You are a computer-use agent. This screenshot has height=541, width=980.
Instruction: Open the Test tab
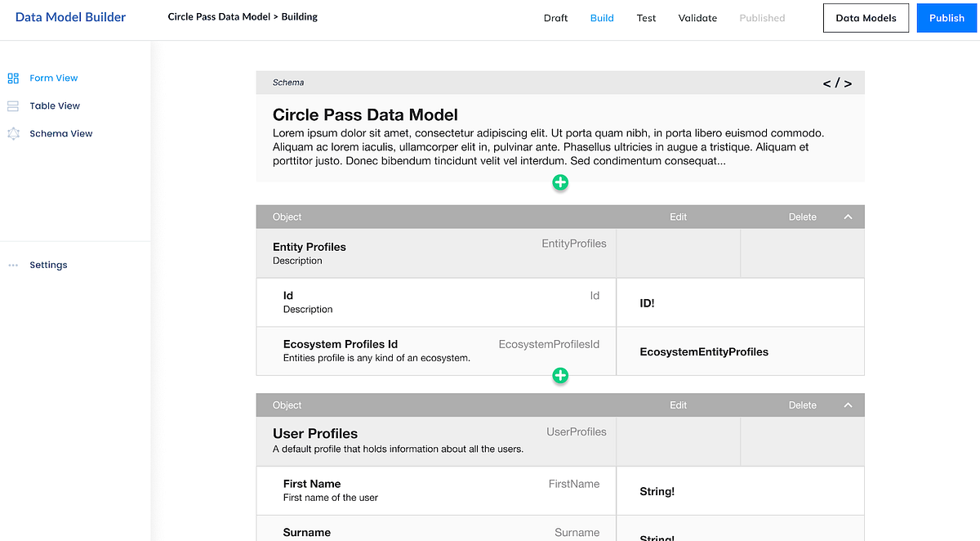click(x=646, y=17)
